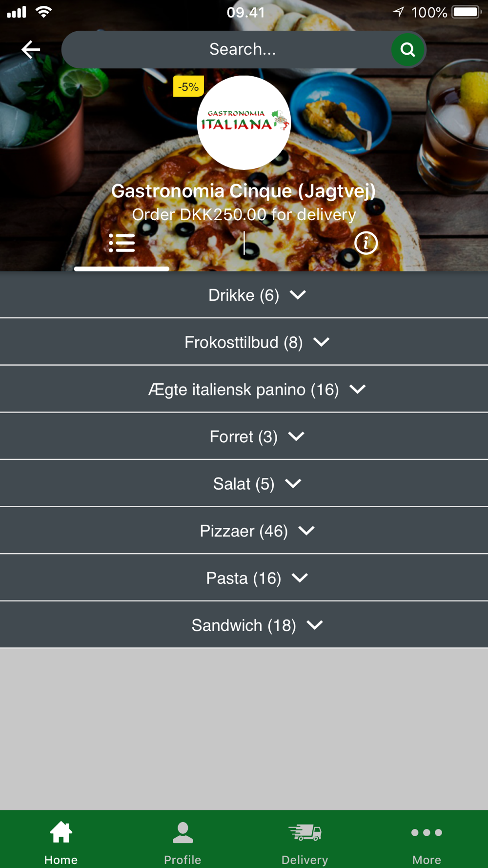Expand Frokosttilbud (8) section
This screenshot has height=868, width=488.
pos(244,342)
